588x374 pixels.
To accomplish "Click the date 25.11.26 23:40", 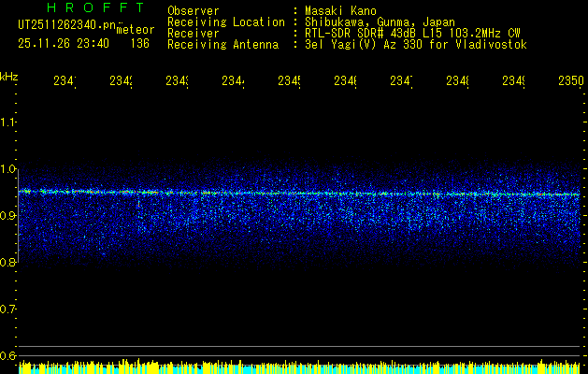I will [x=64, y=44].
